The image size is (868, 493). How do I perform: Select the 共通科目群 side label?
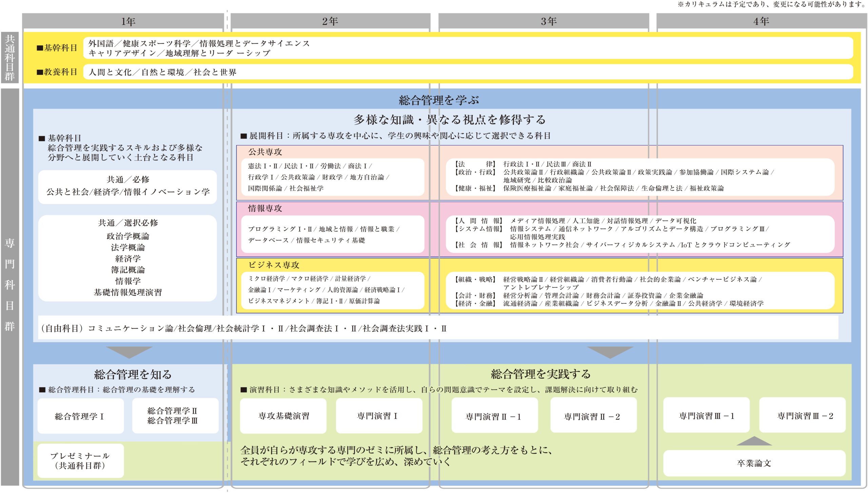pyautogui.click(x=10, y=58)
